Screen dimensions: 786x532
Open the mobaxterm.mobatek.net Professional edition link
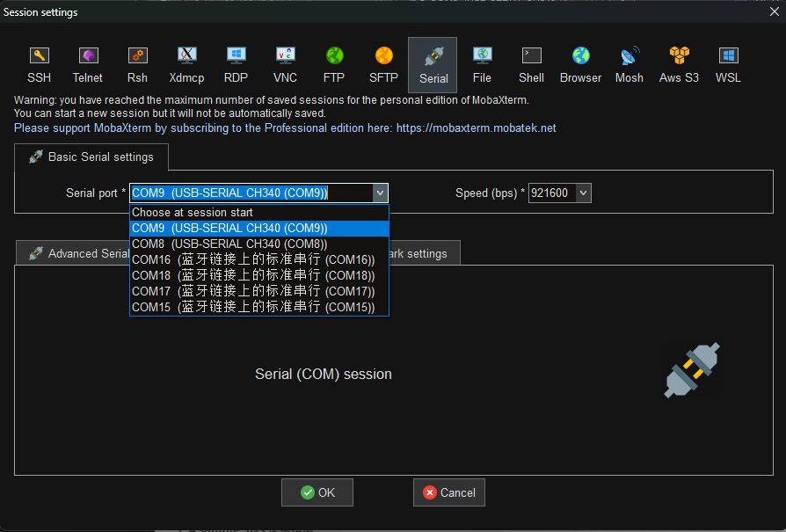tap(477, 128)
